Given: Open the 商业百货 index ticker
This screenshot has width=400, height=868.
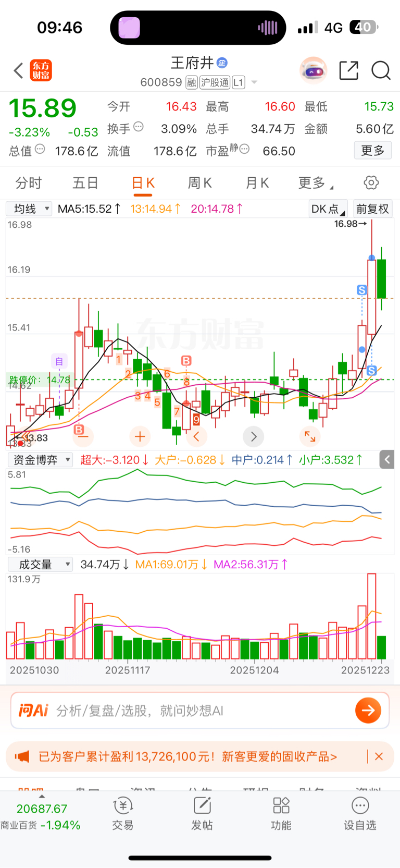Looking at the screenshot, I should coord(41,817).
